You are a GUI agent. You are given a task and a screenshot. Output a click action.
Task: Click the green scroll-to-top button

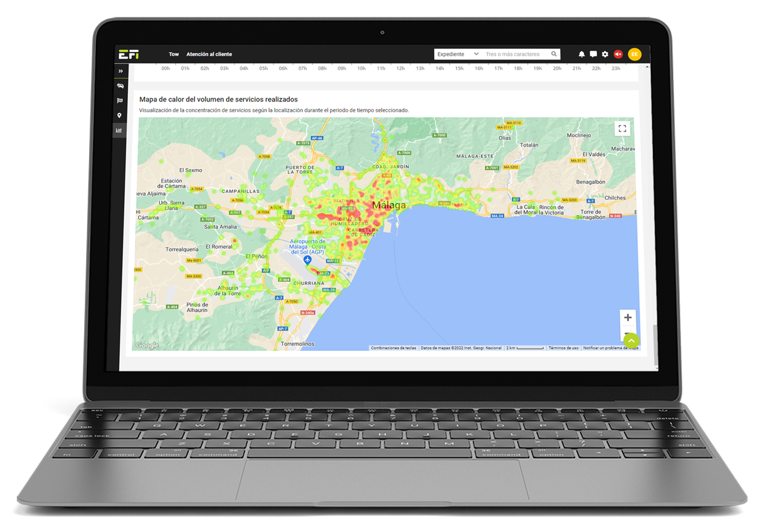pyautogui.click(x=632, y=340)
